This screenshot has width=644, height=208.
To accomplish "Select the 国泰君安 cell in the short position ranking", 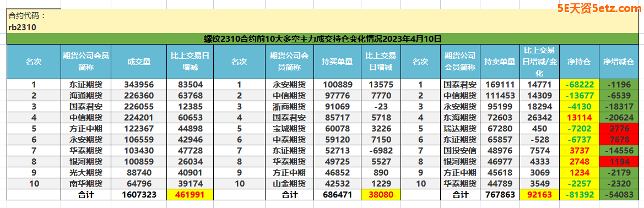I will point(460,85).
